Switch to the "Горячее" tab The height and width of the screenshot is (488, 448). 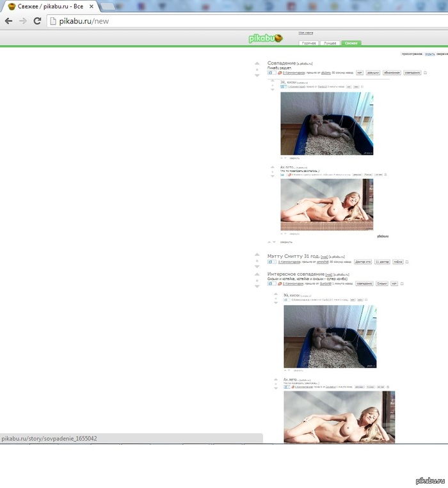pos(308,43)
